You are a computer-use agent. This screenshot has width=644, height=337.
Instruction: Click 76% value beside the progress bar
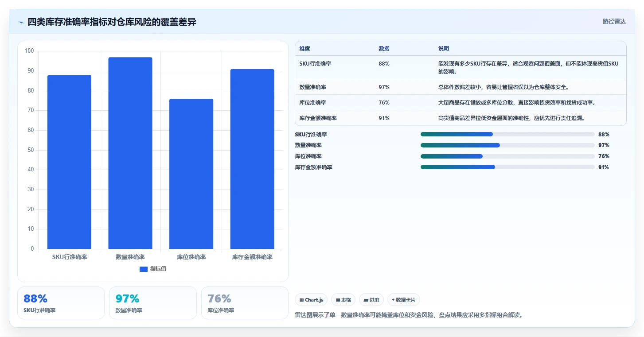(604, 156)
